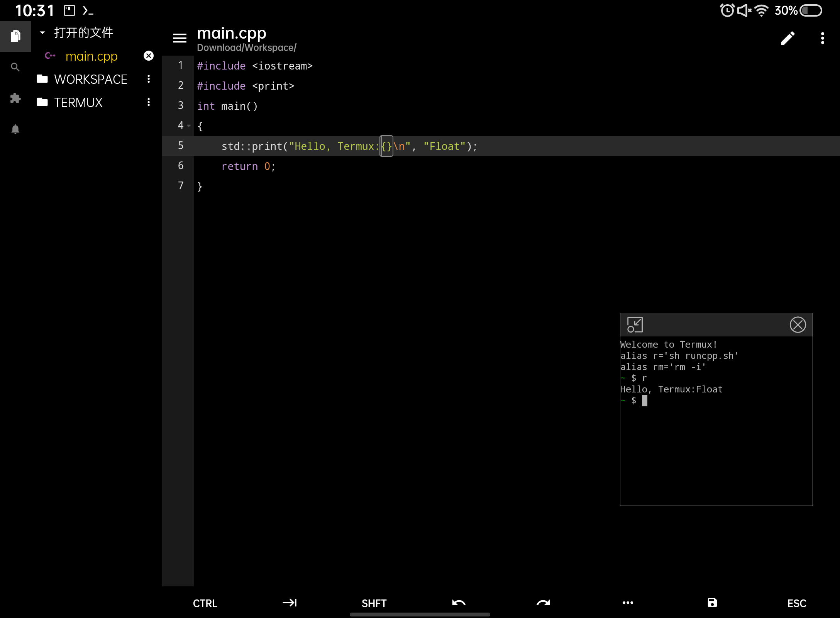This screenshot has height=618, width=840.
Task: Open the extensions puzzle icon
Action: [15, 98]
